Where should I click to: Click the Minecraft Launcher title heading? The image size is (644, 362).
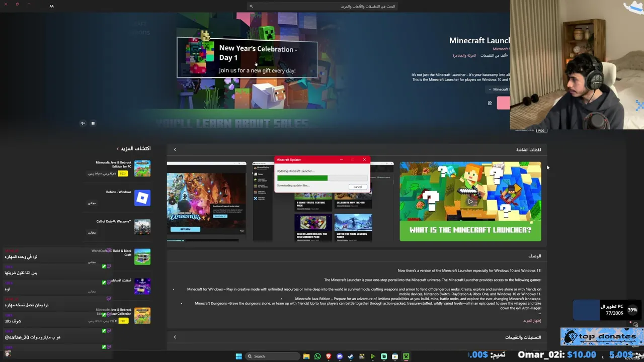[x=479, y=40]
